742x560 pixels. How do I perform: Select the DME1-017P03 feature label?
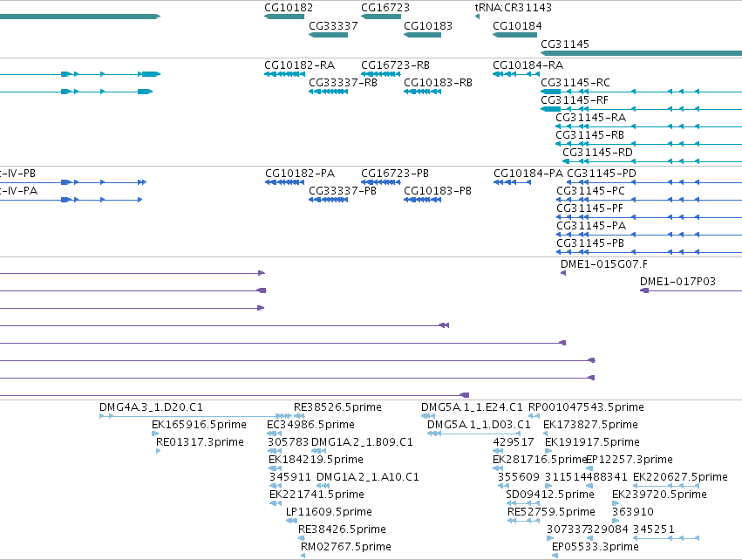(677, 282)
